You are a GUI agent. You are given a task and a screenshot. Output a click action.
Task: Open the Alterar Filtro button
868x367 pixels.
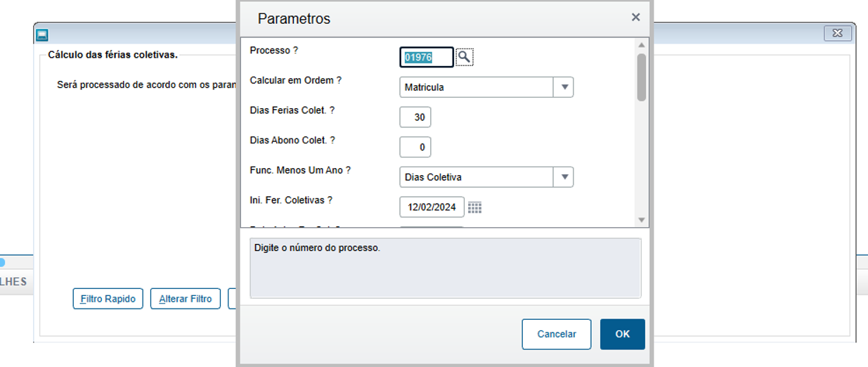[186, 299]
